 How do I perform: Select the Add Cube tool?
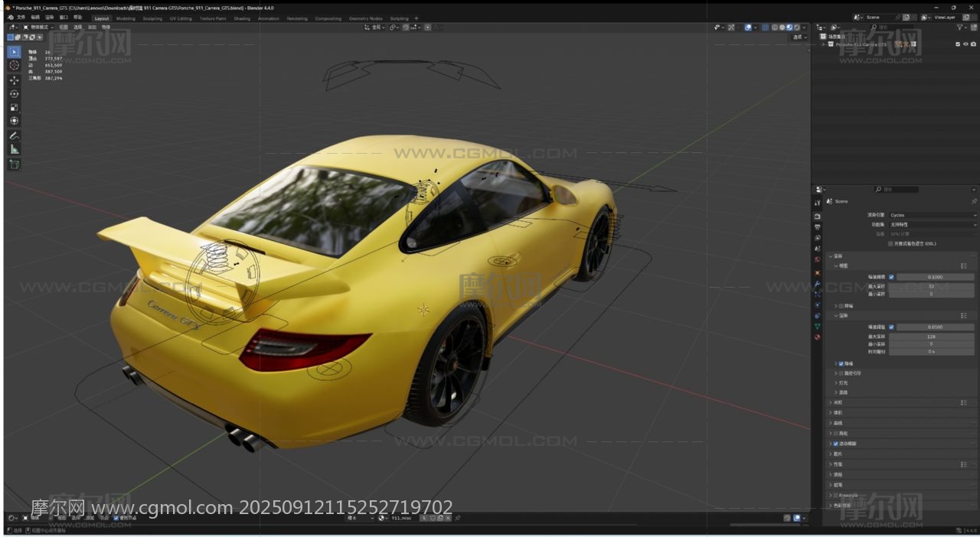pyautogui.click(x=14, y=164)
